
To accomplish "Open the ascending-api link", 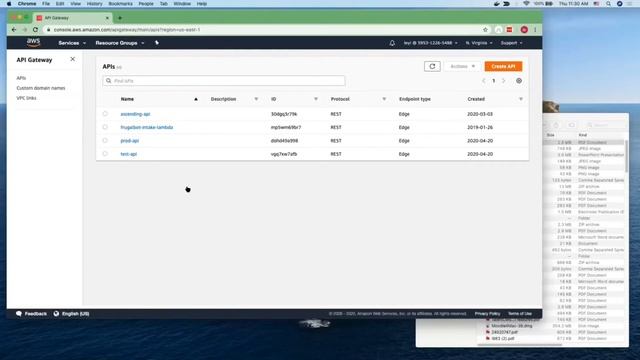I will (136, 114).
